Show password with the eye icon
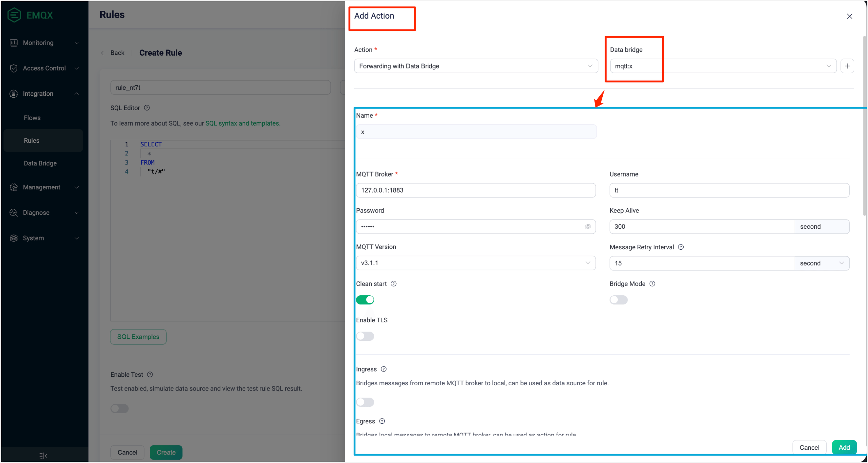 [x=588, y=227]
